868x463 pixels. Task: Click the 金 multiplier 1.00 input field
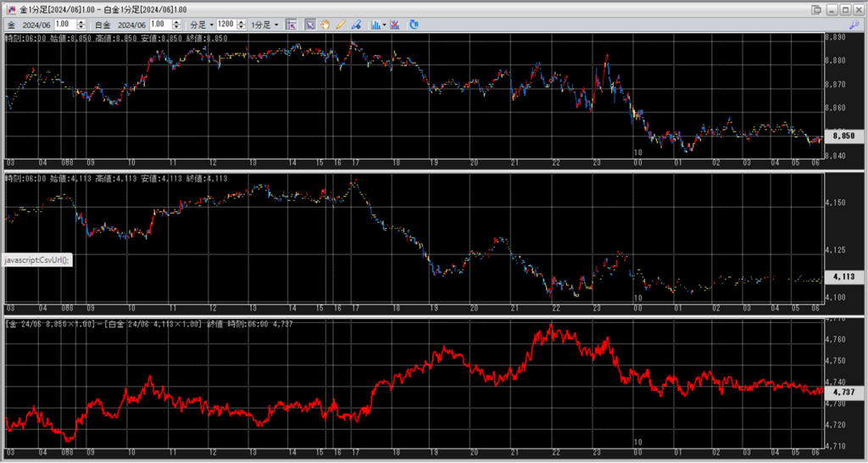pos(65,25)
